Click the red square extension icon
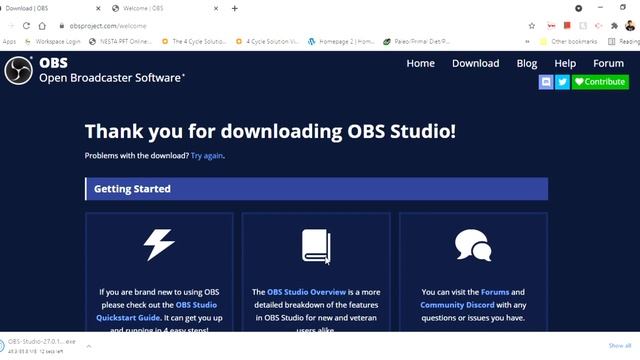Image resolution: width=640 pixels, height=360 pixels. tap(567, 25)
